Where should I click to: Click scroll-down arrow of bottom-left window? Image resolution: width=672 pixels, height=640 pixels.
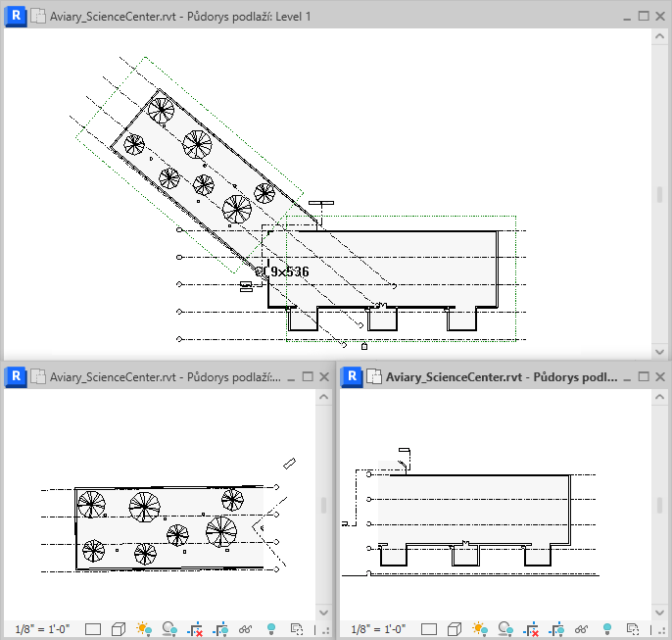[x=323, y=613]
